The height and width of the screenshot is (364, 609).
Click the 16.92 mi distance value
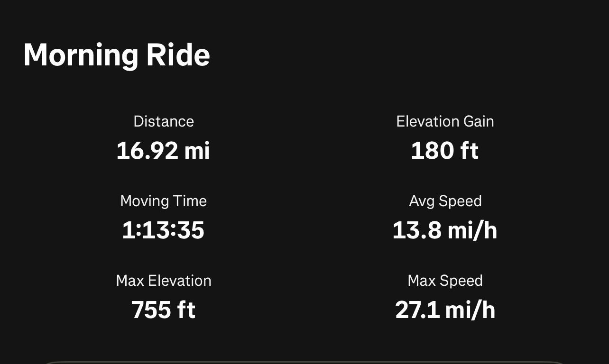click(163, 151)
